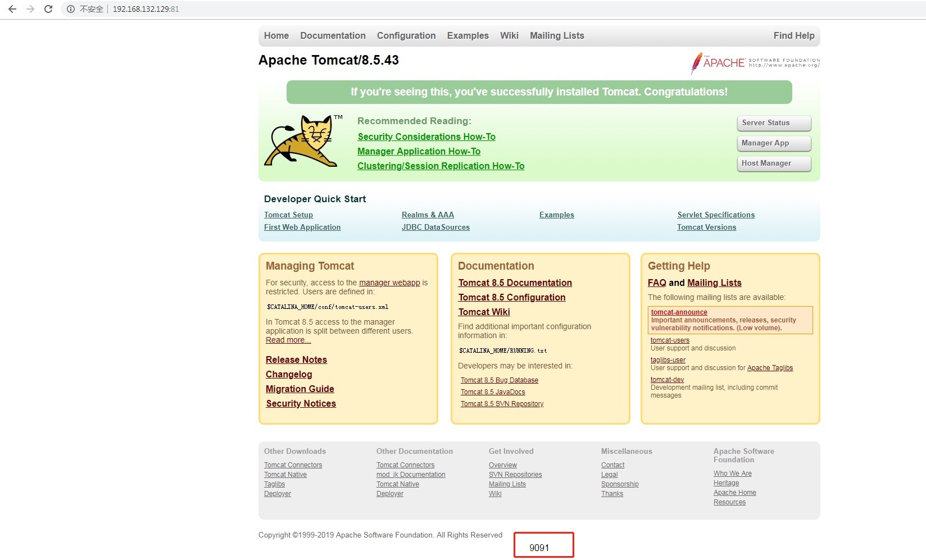Viewport: 926px width, 560px height.
Task: Click the FAQ link under Getting Help
Action: 657,283
